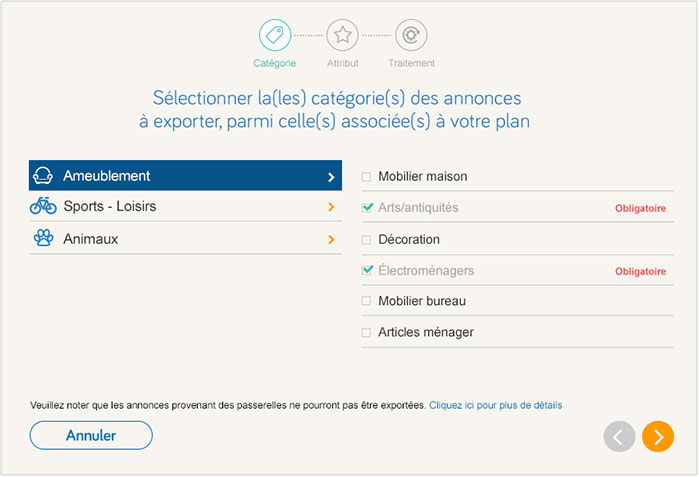Viewport: 699px width, 477px height.
Task: Tick the Mobilier bureau checkbox
Action: [x=367, y=301]
